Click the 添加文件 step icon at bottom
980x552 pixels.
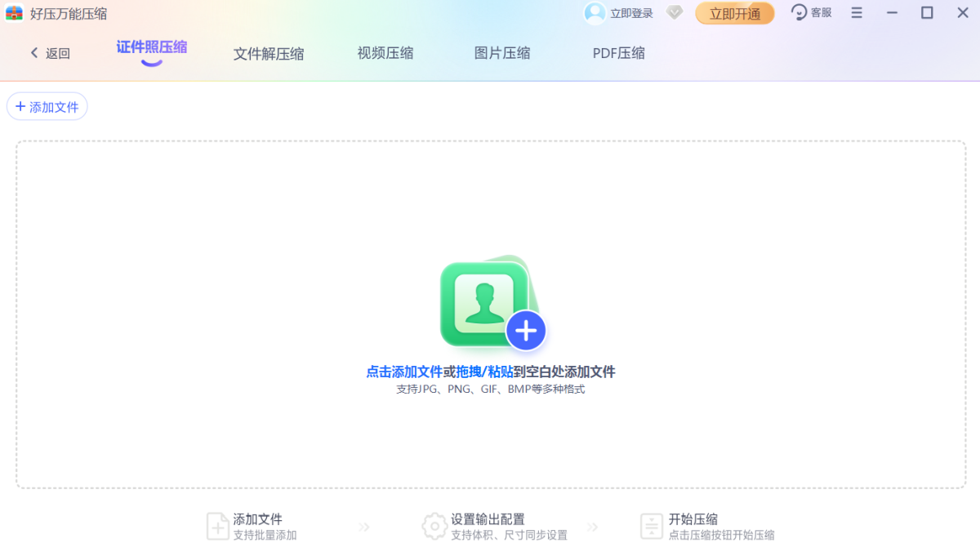(218, 526)
